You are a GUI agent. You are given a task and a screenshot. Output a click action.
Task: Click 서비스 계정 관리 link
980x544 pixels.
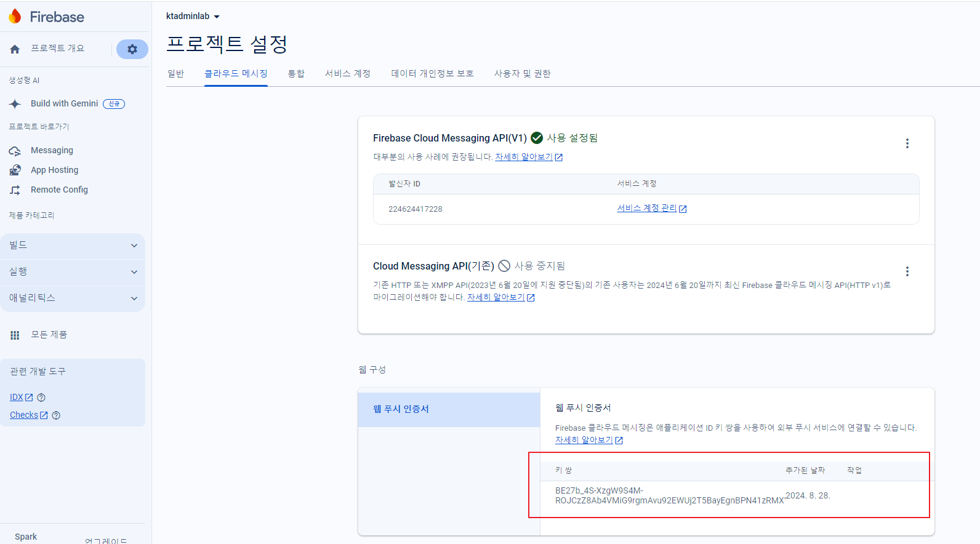point(647,209)
